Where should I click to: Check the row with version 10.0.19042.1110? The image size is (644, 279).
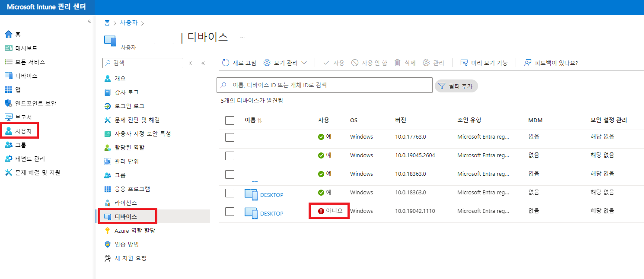coord(230,211)
